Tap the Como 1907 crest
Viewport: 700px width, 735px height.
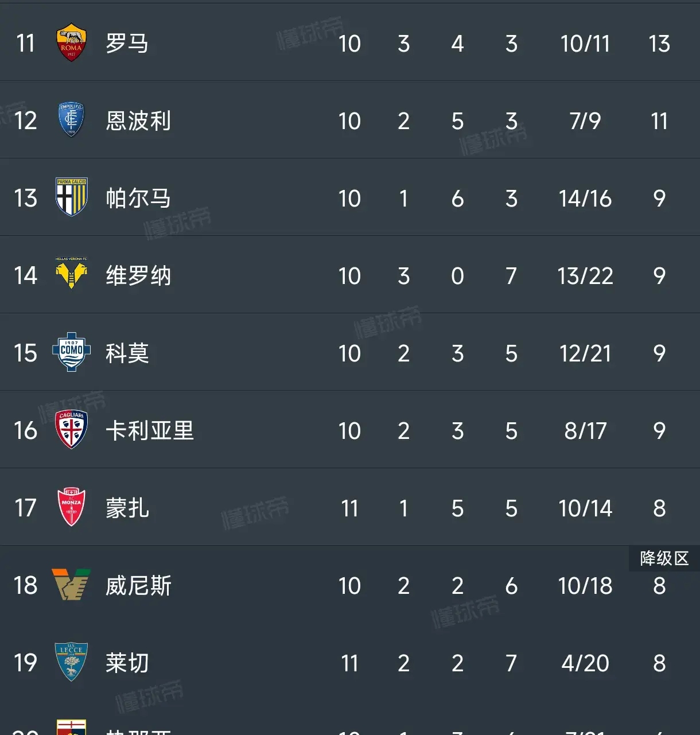click(x=71, y=352)
